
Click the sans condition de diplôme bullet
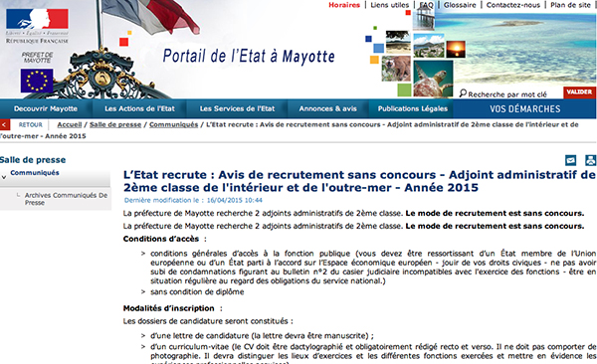pos(197,292)
